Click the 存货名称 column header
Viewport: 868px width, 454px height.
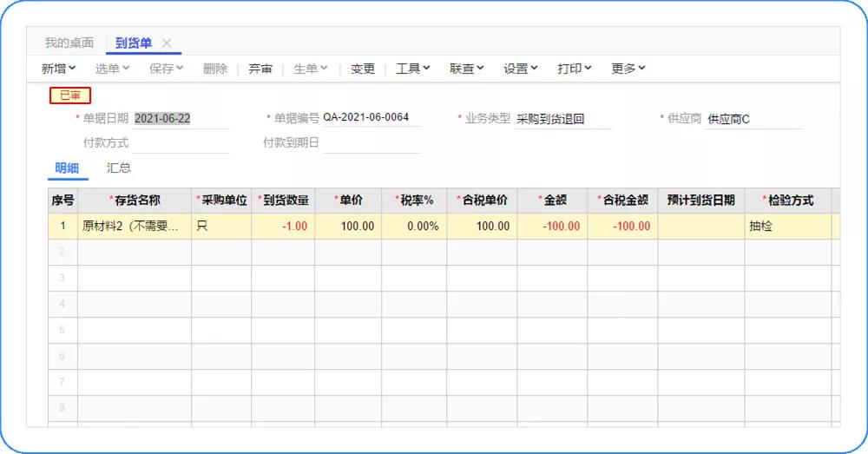point(135,201)
